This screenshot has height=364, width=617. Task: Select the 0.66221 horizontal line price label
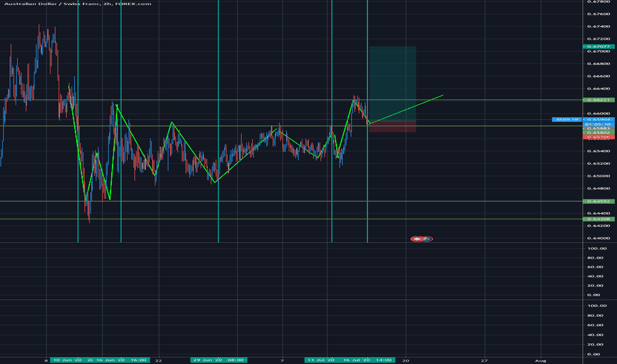coord(598,100)
